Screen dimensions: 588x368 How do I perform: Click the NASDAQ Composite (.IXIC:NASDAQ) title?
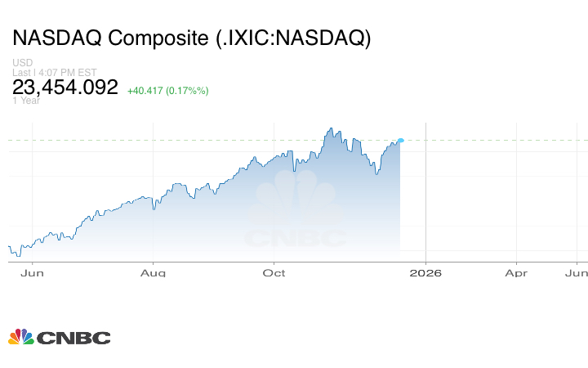[192, 39]
